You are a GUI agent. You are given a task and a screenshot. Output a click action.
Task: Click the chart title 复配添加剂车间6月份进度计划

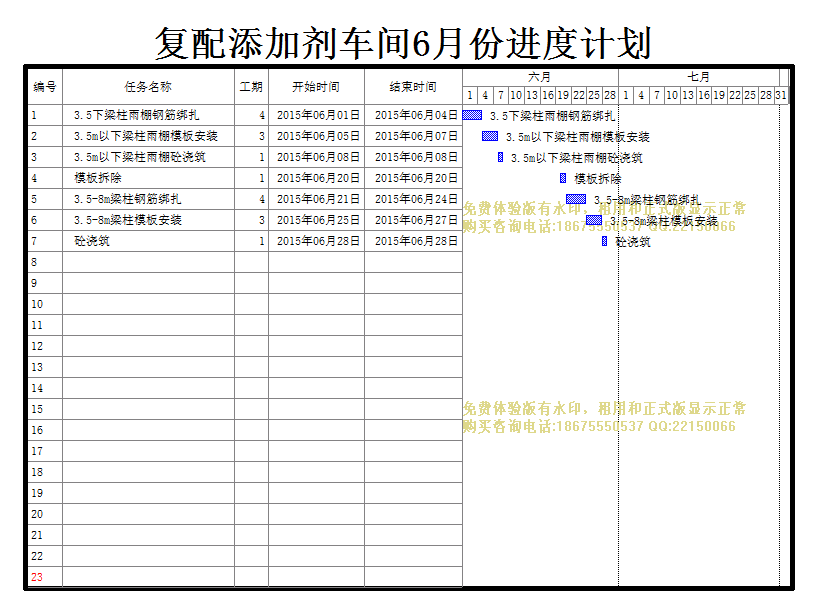coord(403,43)
